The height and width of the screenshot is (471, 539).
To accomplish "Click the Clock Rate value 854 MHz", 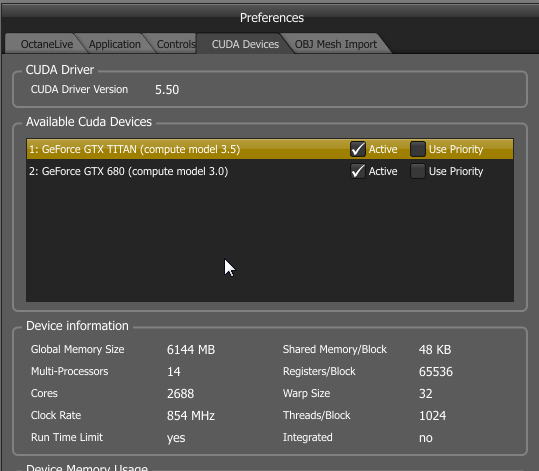I will (x=191, y=416).
